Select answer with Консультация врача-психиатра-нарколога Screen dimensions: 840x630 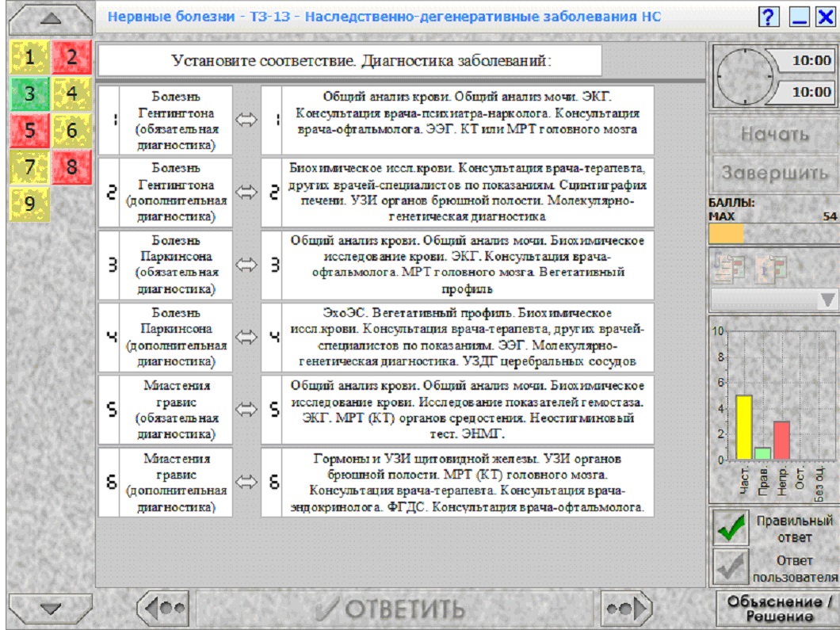(467, 120)
